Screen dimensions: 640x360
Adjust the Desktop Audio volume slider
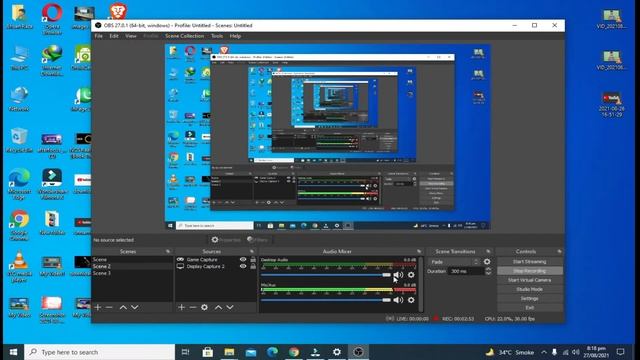326,275
